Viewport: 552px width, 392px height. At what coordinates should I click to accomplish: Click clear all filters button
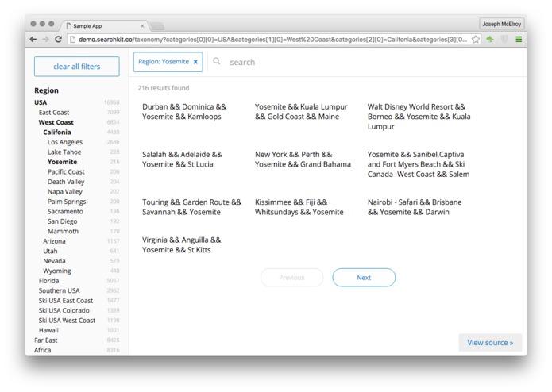tap(77, 67)
